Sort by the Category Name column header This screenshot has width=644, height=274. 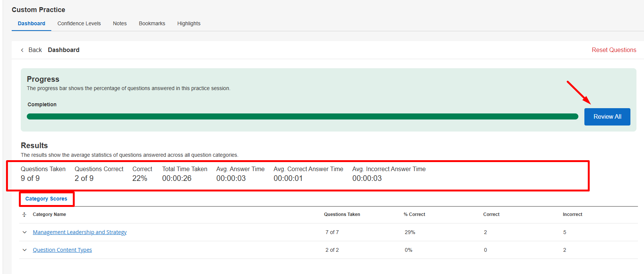pos(49,214)
